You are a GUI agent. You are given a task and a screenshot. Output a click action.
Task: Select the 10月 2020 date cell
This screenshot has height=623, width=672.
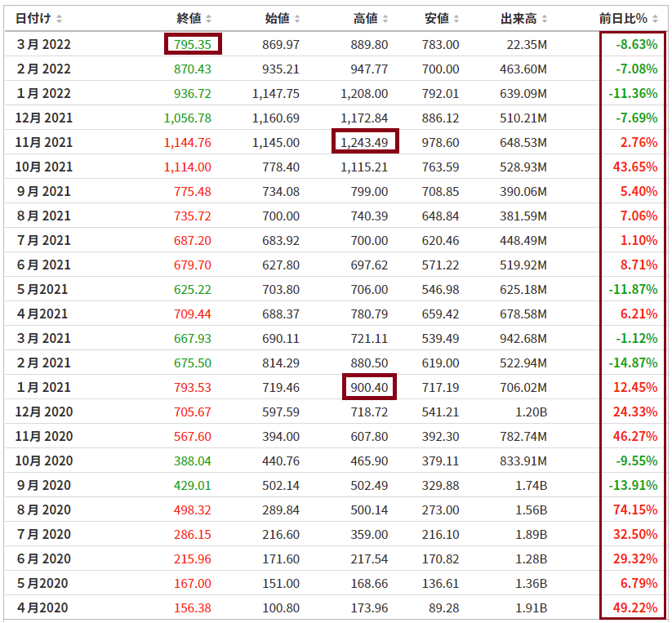[44, 461]
